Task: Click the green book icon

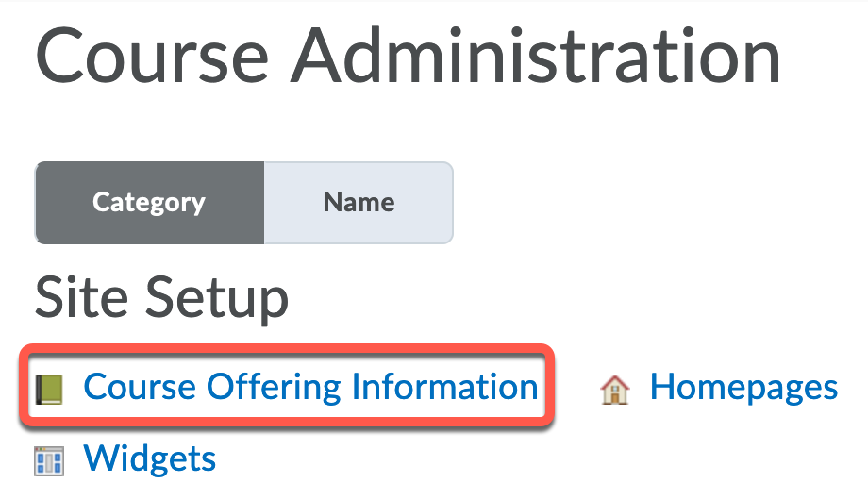Action: [x=49, y=389]
